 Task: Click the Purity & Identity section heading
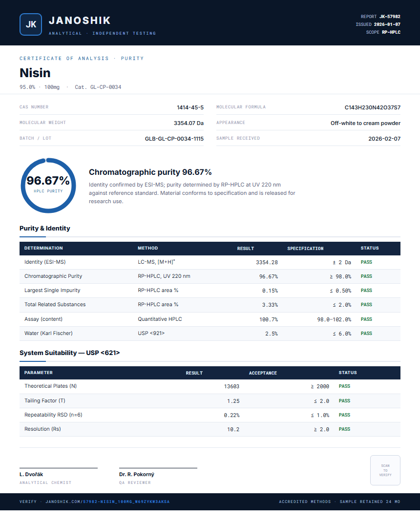[45, 228]
